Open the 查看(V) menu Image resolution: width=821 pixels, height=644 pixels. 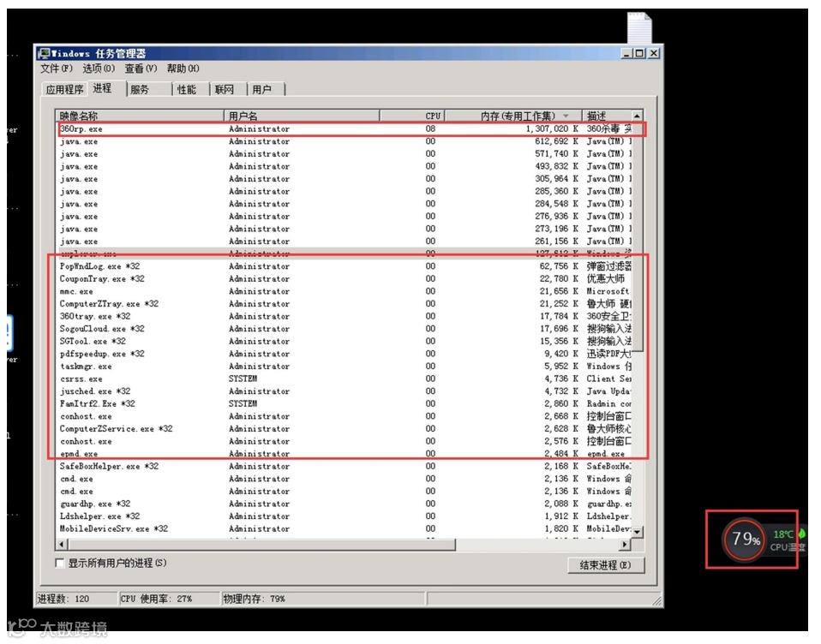coord(141,69)
